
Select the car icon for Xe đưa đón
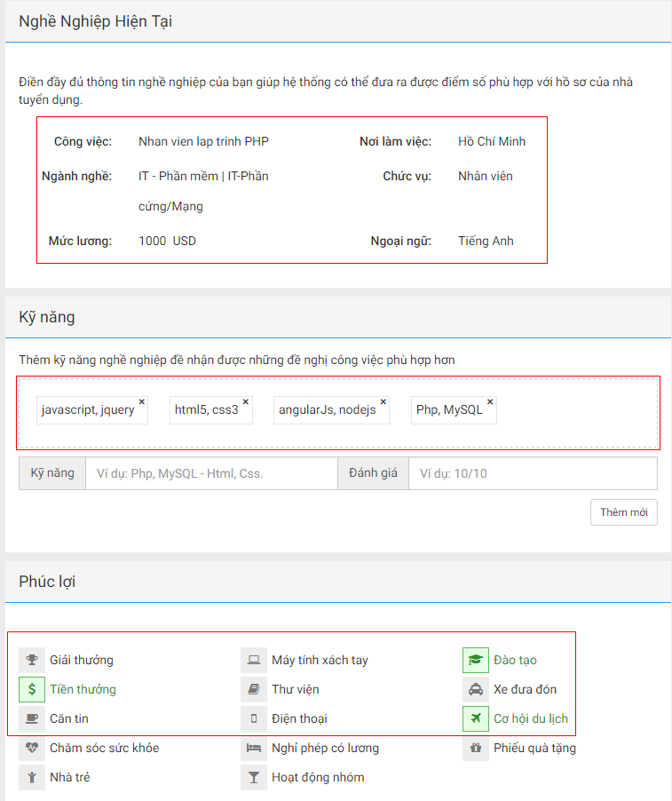point(476,689)
